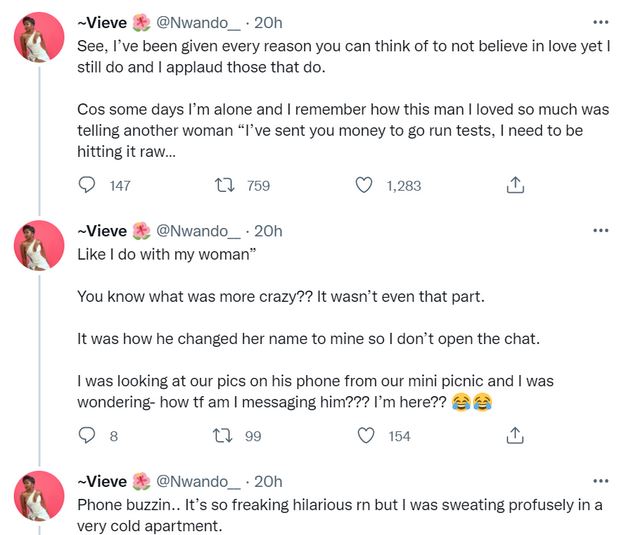
Task: Share the second tweet about the mini picnic
Action: [515, 435]
